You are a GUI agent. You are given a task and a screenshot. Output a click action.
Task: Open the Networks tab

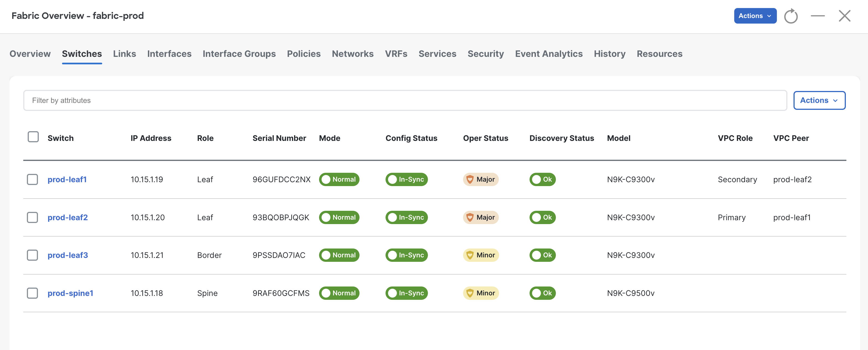point(353,54)
